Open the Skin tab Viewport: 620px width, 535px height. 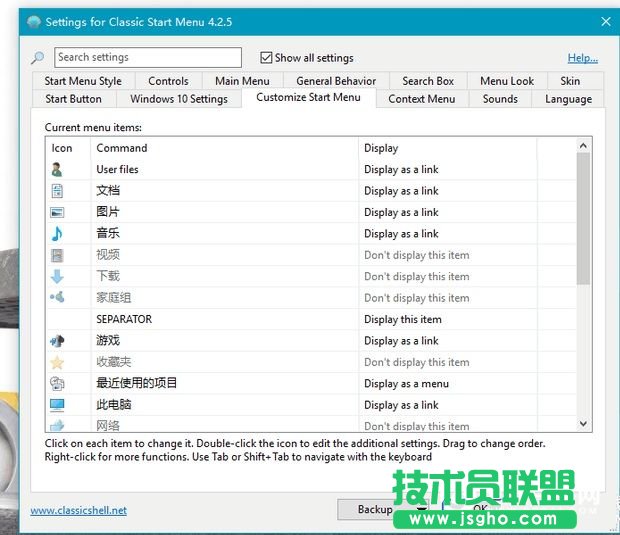click(570, 81)
